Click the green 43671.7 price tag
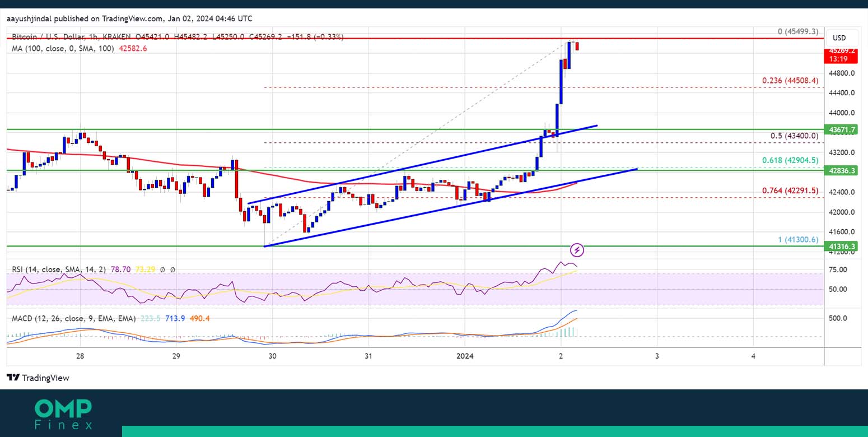 click(x=841, y=130)
